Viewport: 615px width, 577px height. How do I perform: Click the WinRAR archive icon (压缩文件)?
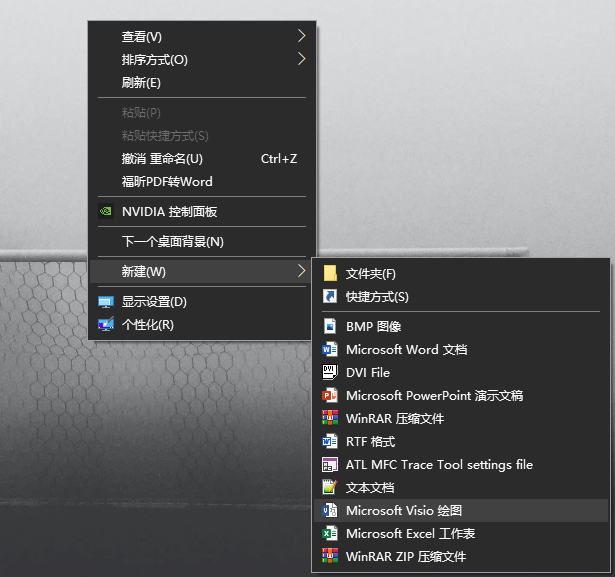click(330, 418)
